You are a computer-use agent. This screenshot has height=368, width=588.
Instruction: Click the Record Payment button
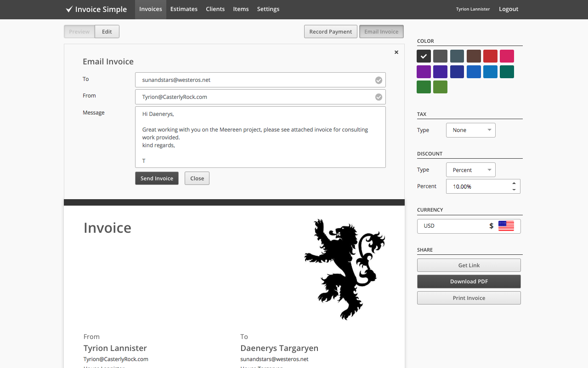(x=331, y=32)
